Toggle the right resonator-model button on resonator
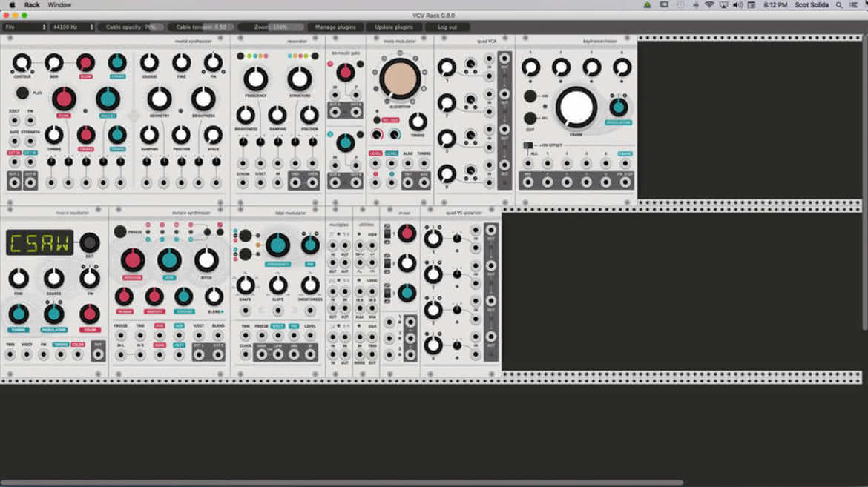868x487 pixels. pos(315,56)
